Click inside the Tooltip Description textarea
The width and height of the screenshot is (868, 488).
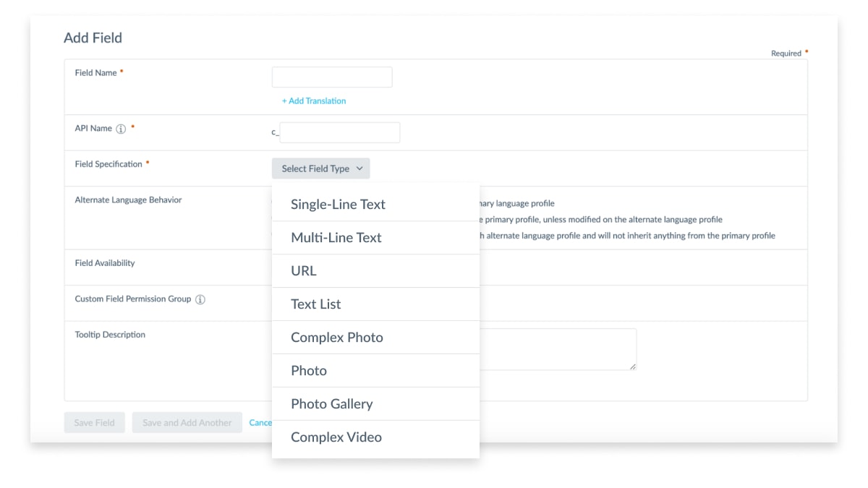[x=558, y=349]
